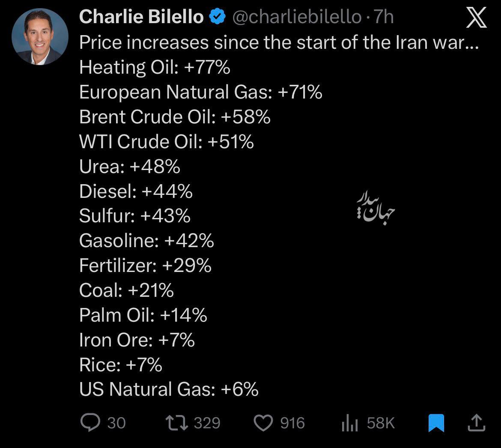501x448 pixels.
Task: Click the 30 replies count
Action: pos(116,423)
